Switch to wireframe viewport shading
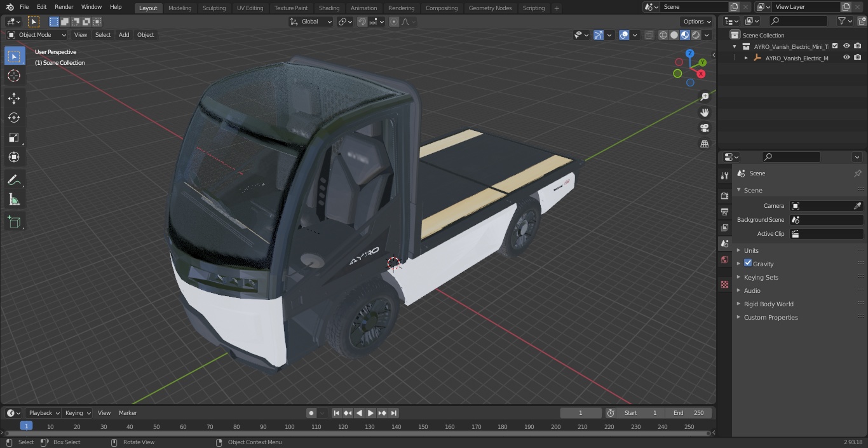The width and height of the screenshot is (868, 448). click(x=663, y=35)
